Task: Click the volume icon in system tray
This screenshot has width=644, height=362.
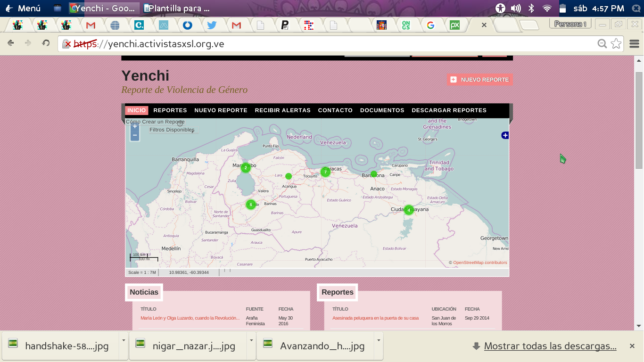Action: [x=516, y=8]
